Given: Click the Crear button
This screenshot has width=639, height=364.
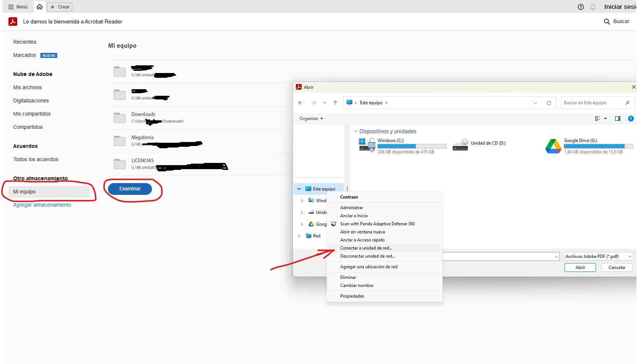Looking at the screenshot, I should pyautogui.click(x=59, y=7).
